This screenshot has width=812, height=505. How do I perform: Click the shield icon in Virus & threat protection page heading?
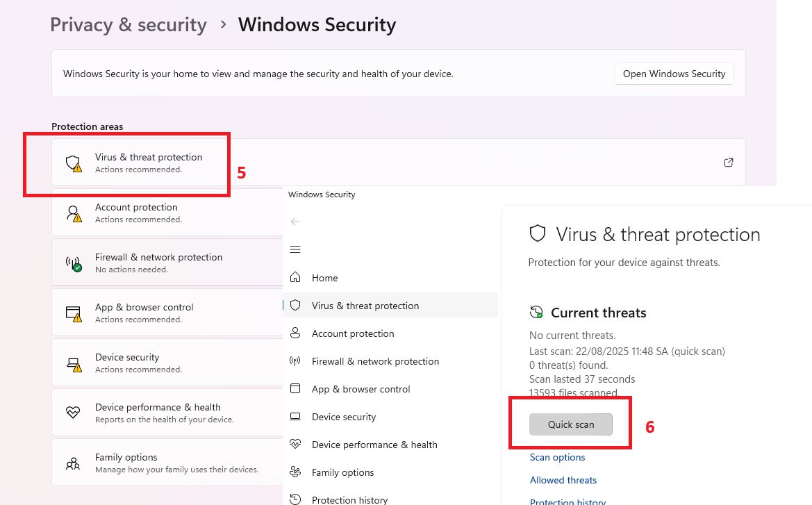click(538, 233)
